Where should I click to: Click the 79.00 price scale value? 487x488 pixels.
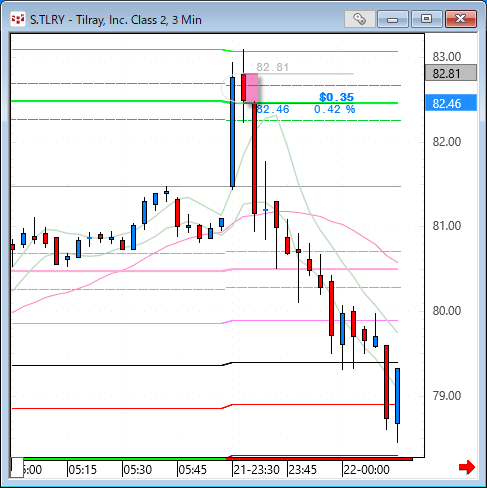(x=447, y=396)
